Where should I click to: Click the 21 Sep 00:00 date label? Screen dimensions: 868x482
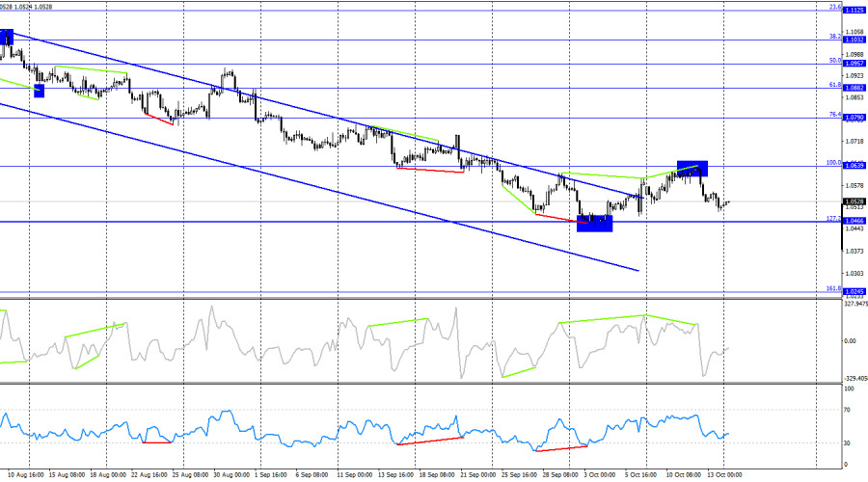[477, 475]
